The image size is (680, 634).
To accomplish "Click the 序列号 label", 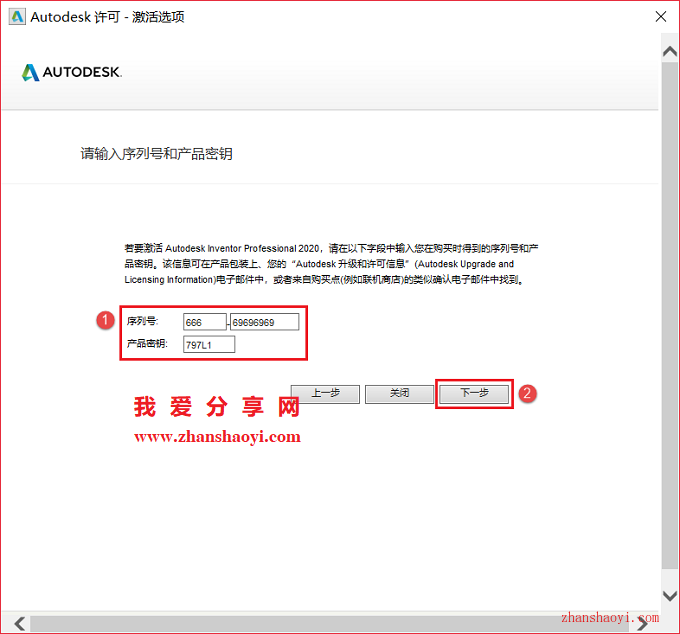I will [143, 321].
